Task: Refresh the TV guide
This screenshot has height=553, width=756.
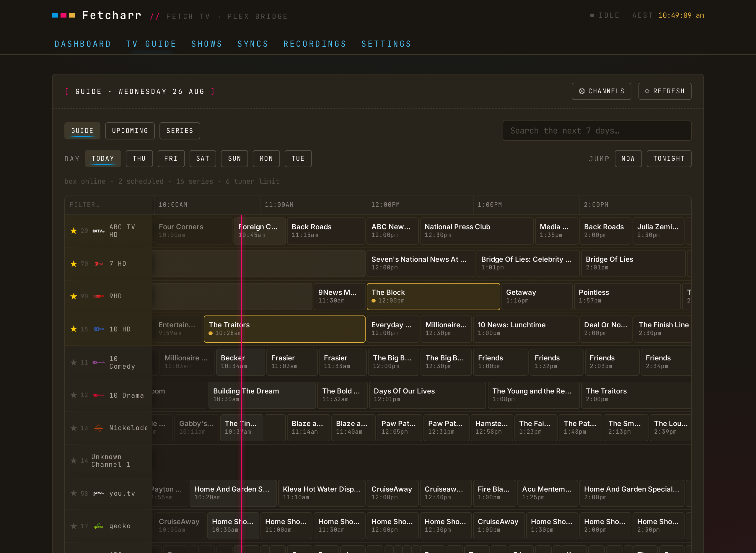Action: (x=665, y=91)
